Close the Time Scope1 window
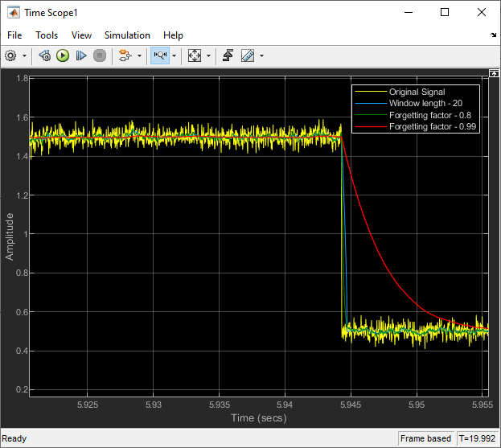Screen dimensions: 501x448 [482, 12]
